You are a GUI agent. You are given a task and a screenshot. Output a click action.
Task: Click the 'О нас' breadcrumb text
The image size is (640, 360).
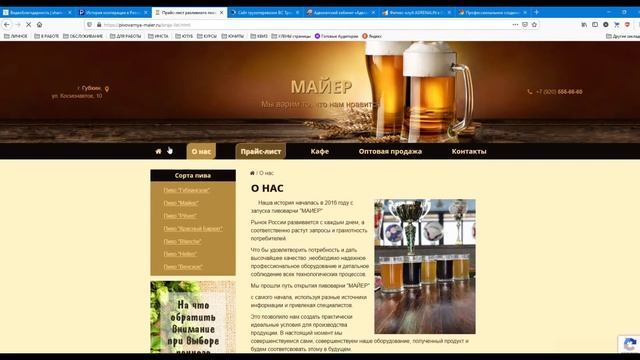pos(266,173)
